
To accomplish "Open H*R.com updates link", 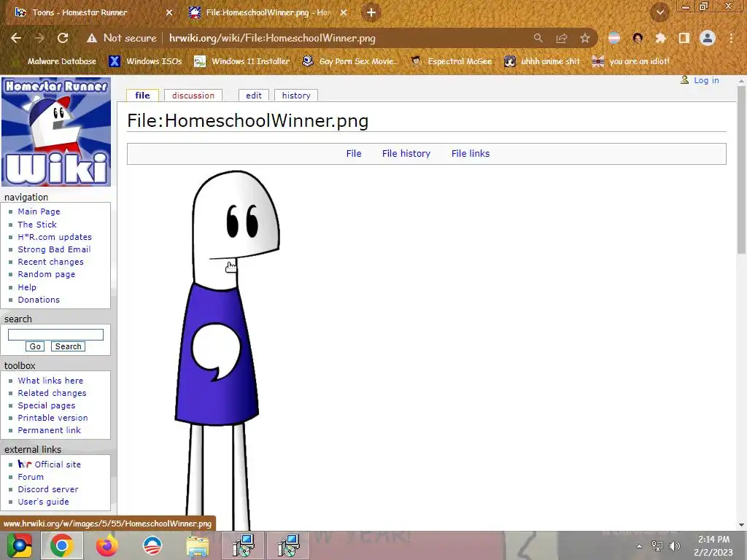I will tap(55, 237).
